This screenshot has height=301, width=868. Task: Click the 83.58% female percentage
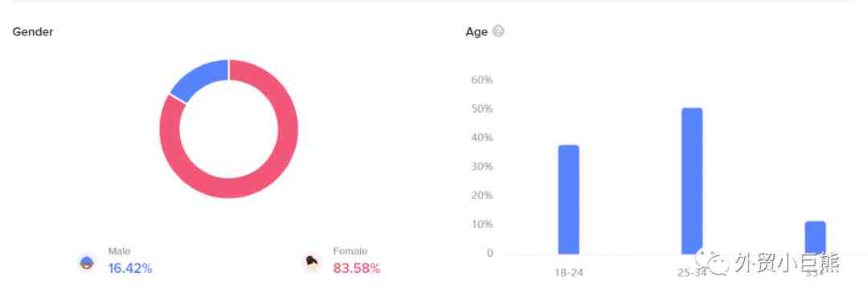[357, 269]
